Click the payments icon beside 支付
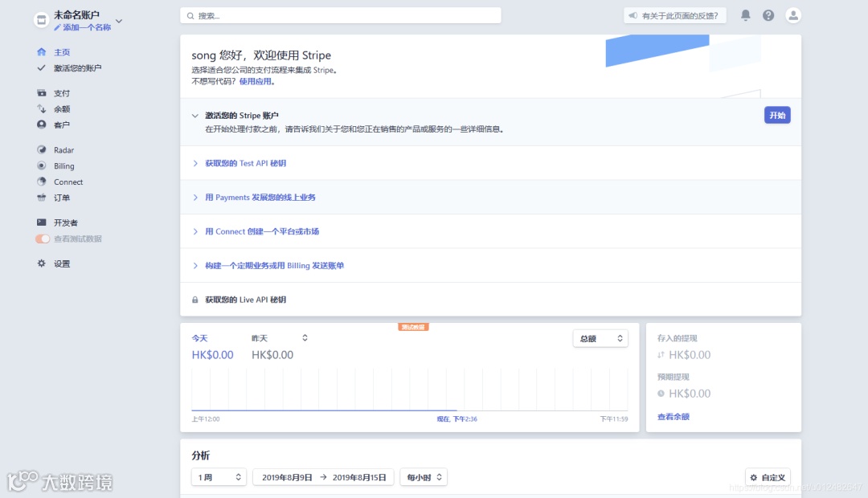This screenshot has height=498, width=868. coord(42,93)
